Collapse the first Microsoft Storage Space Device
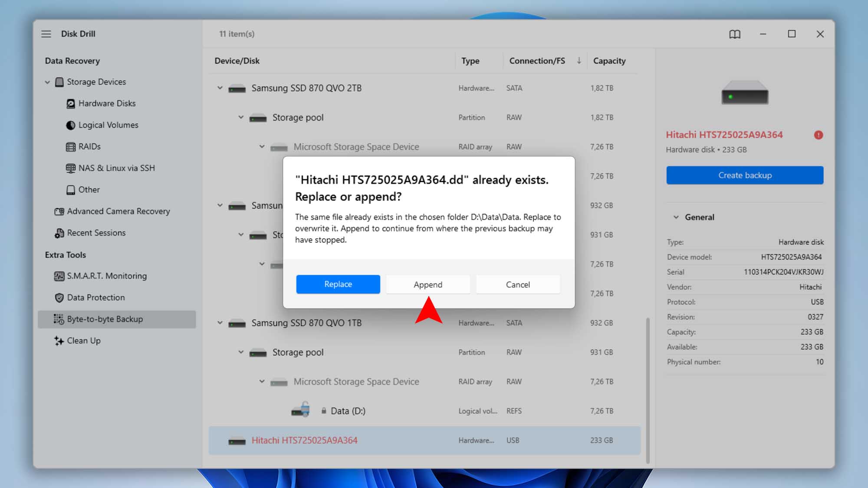This screenshot has width=868, height=488. (x=262, y=147)
